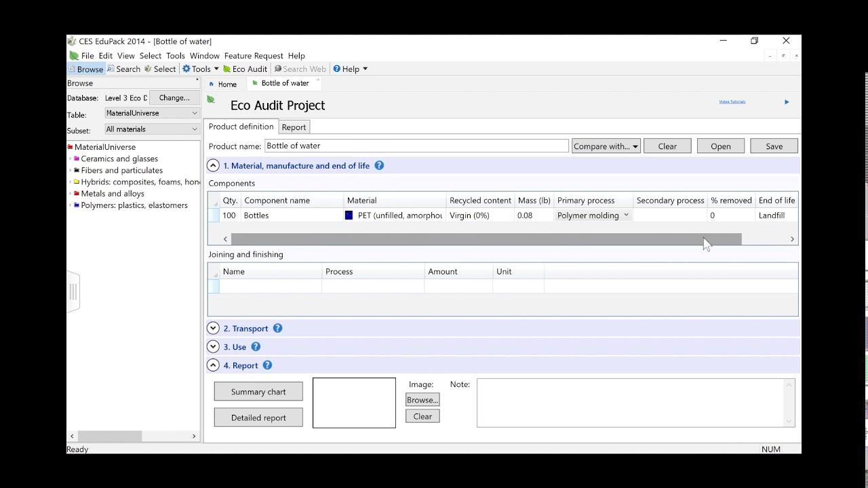
Task: Click the image preview box
Action: tap(354, 403)
